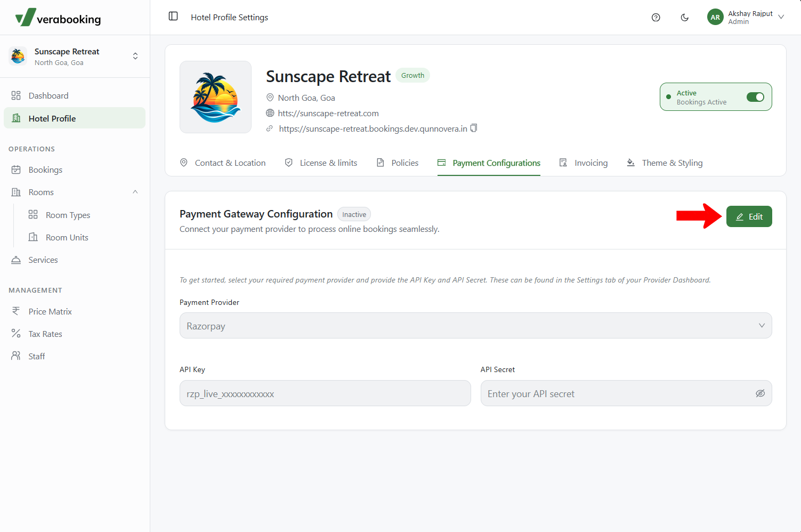Select the Payment Configurations tab
The width and height of the screenshot is (801, 532).
[x=489, y=163]
